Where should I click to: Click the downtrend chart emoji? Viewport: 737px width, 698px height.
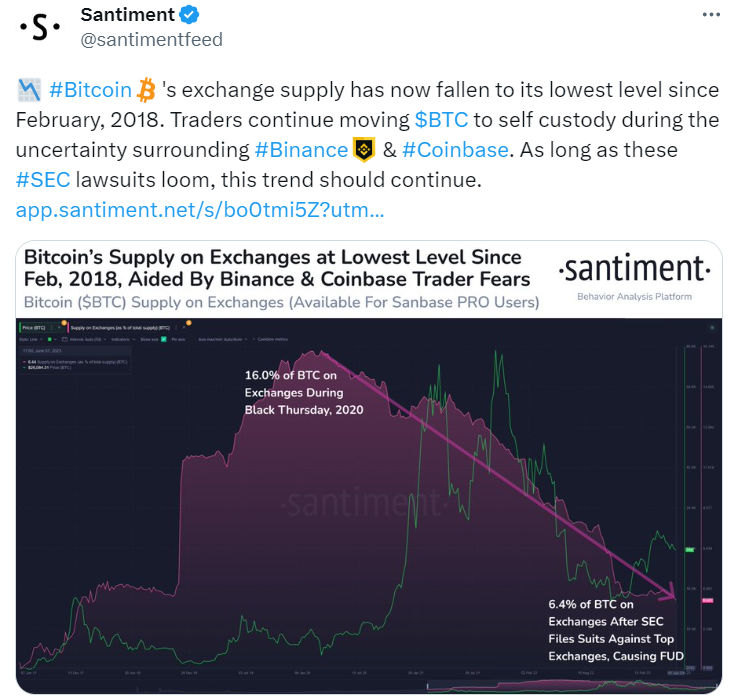pyautogui.click(x=29, y=90)
